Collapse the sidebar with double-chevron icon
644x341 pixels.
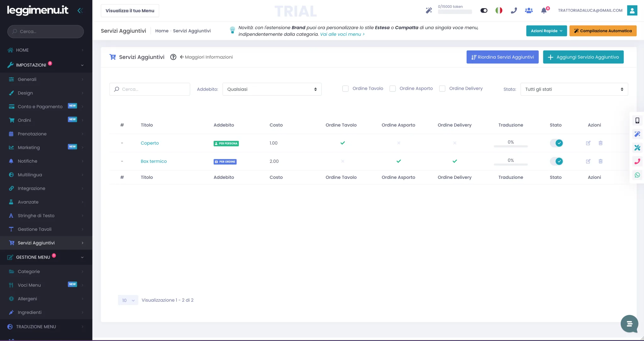click(x=80, y=10)
